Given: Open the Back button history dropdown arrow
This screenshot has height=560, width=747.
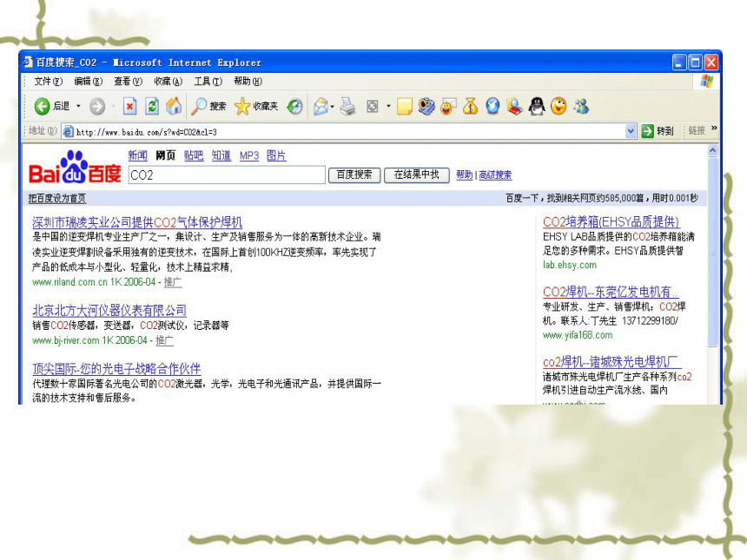Looking at the screenshot, I should (x=78, y=106).
